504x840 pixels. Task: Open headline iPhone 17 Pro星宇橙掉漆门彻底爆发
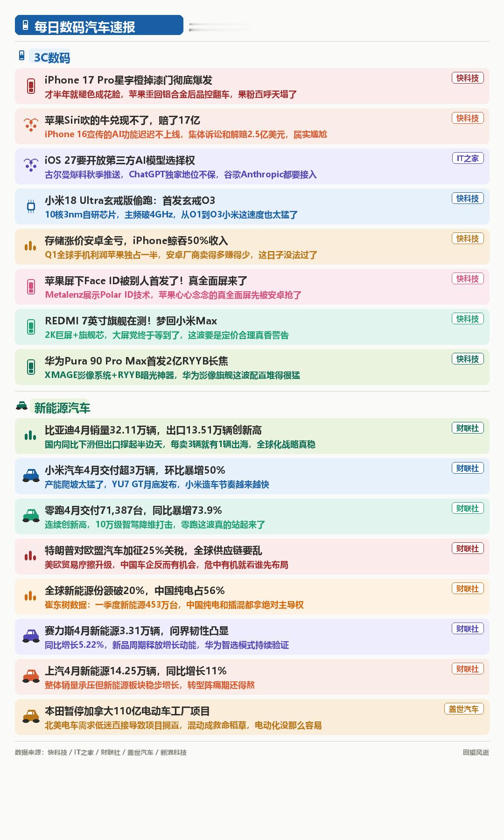tap(128, 80)
